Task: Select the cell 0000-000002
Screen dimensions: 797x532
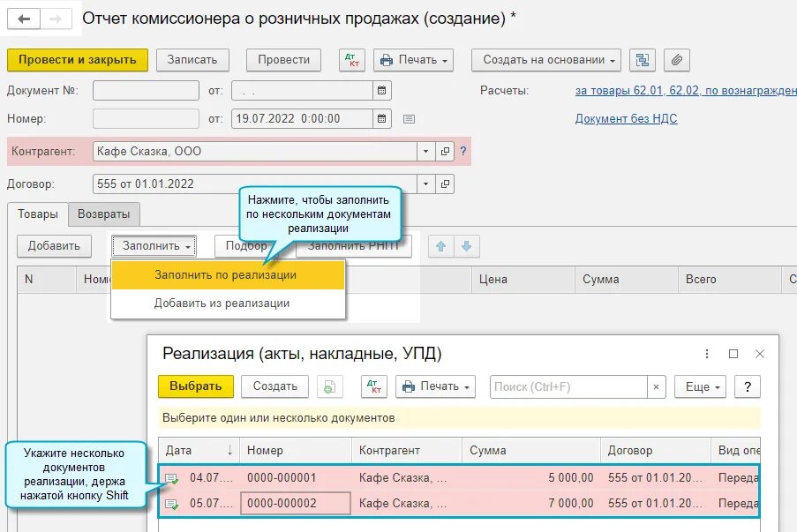Action: pyautogui.click(x=296, y=504)
